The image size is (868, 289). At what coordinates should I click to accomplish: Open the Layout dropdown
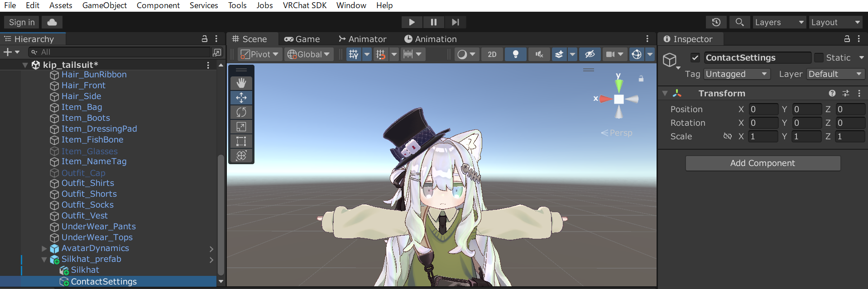coord(835,22)
